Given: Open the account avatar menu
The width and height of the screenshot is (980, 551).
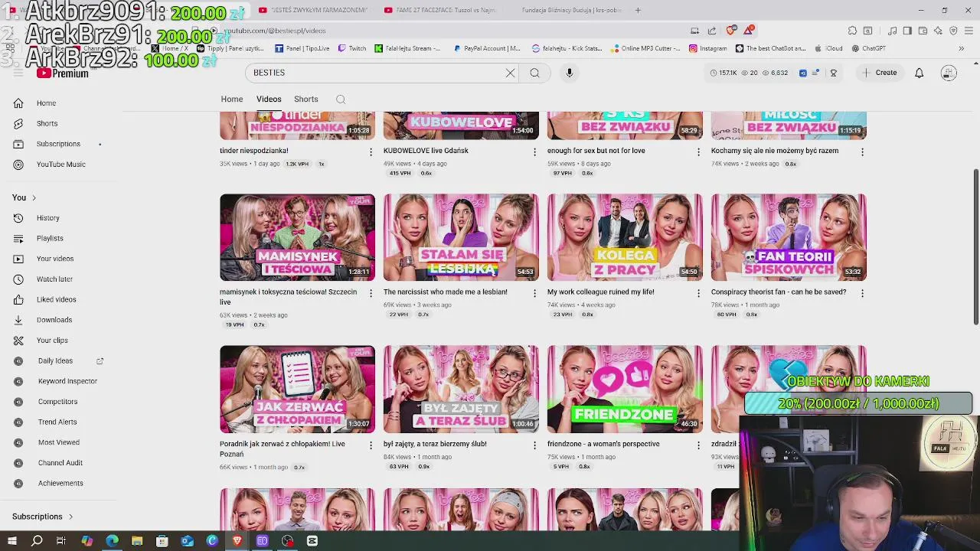Looking at the screenshot, I should (949, 73).
